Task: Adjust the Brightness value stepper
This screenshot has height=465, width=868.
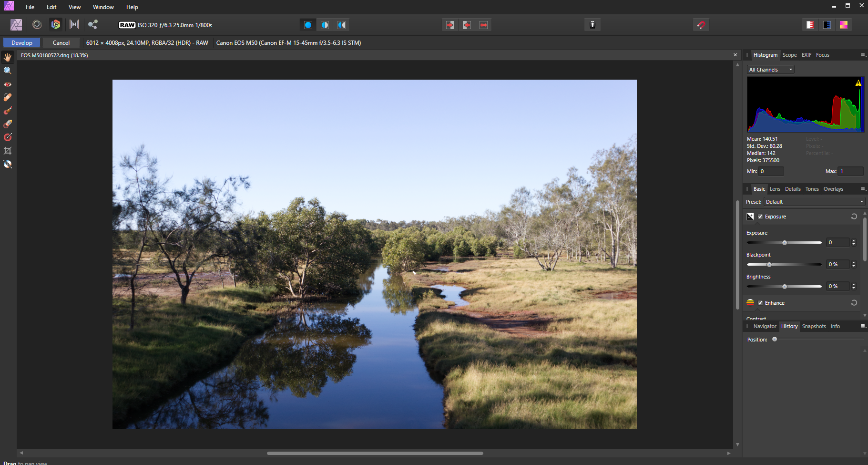Action: pos(854,286)
